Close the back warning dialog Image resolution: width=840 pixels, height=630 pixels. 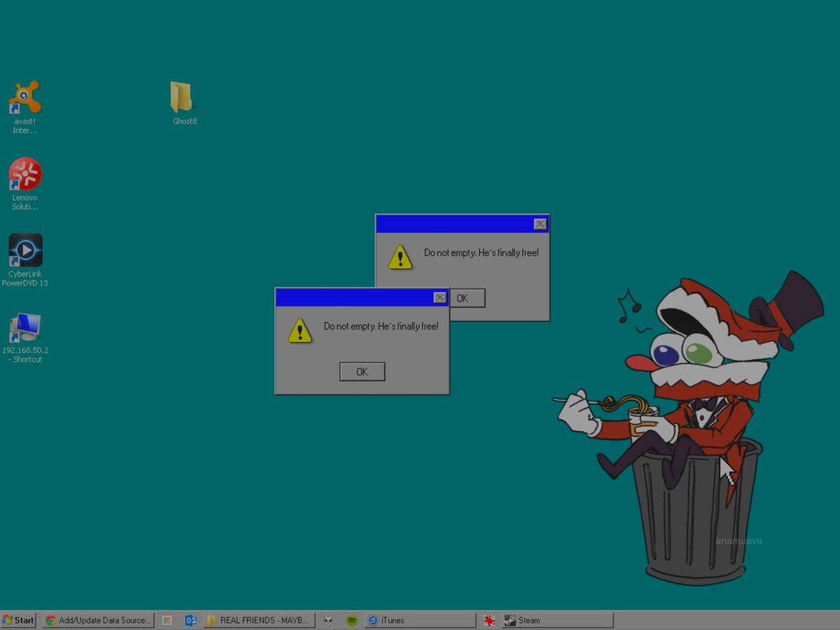(540, 224)
